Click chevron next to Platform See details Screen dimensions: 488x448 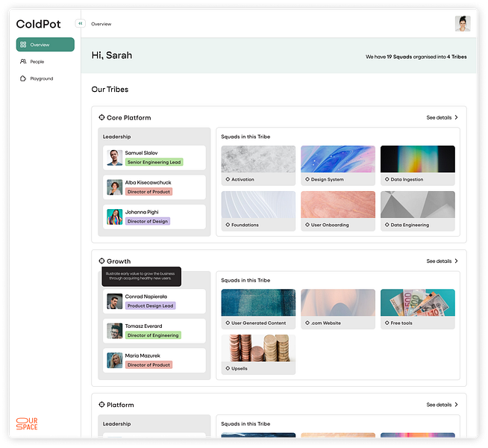[x=456, y=405]
